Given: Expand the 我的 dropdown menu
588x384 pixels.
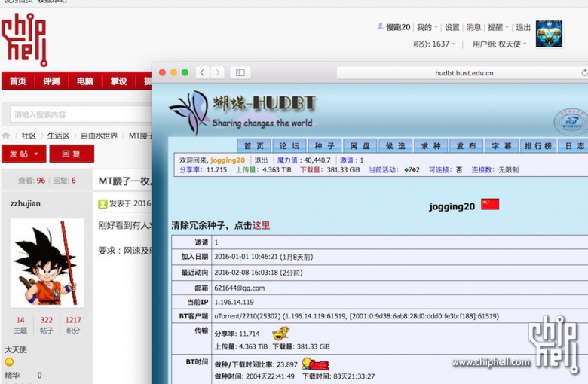Looking at the screenshot, I should (x=427, y=27).
